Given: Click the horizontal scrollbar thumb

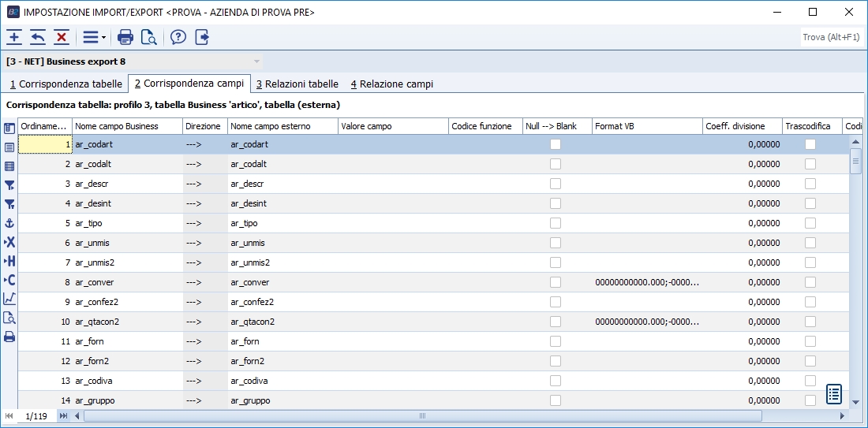Looking at the screenshot, I should coord(423,416).
